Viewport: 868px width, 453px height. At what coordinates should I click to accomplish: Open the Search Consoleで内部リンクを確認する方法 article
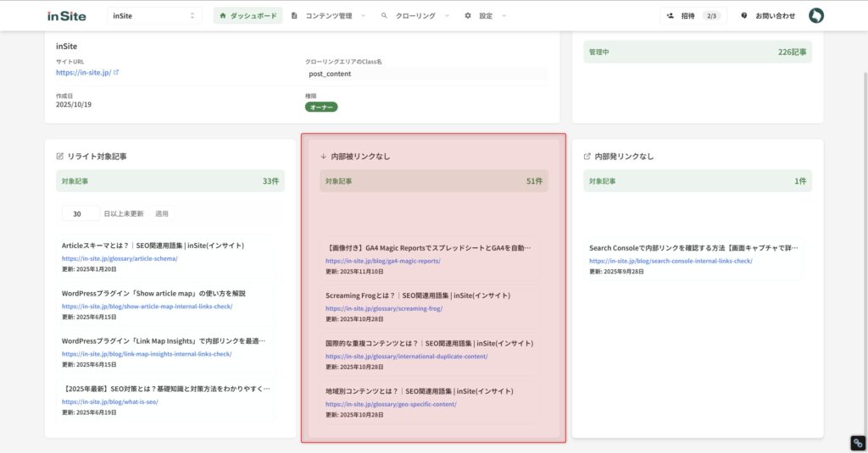point(693,248)
